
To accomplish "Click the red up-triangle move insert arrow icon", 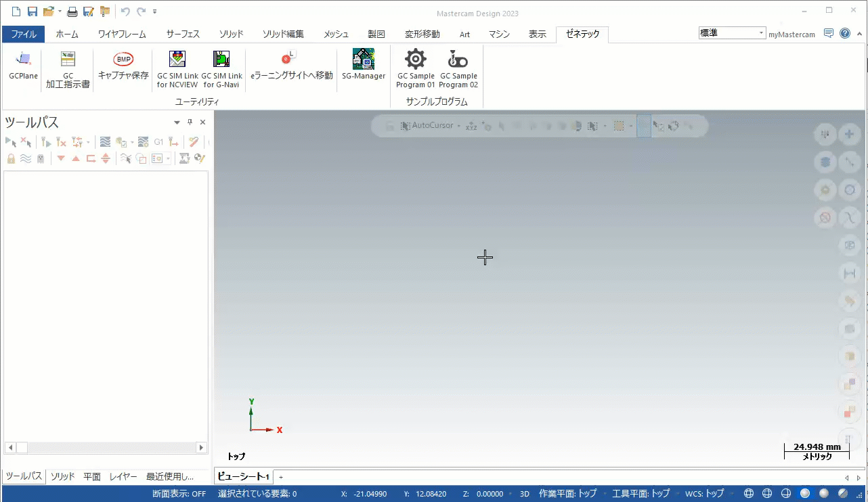I will tap(76, 158).
